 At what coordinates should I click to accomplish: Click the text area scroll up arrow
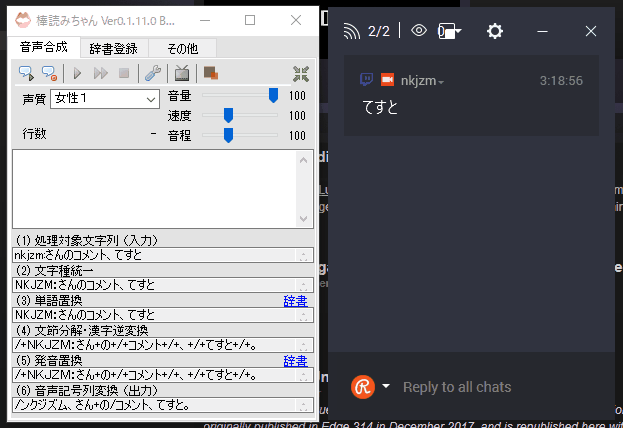tap(304, 160)
